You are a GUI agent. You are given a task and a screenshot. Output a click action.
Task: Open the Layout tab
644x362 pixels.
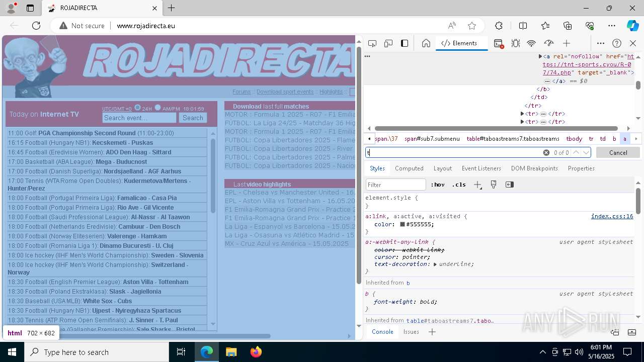[x=443, y=168]
